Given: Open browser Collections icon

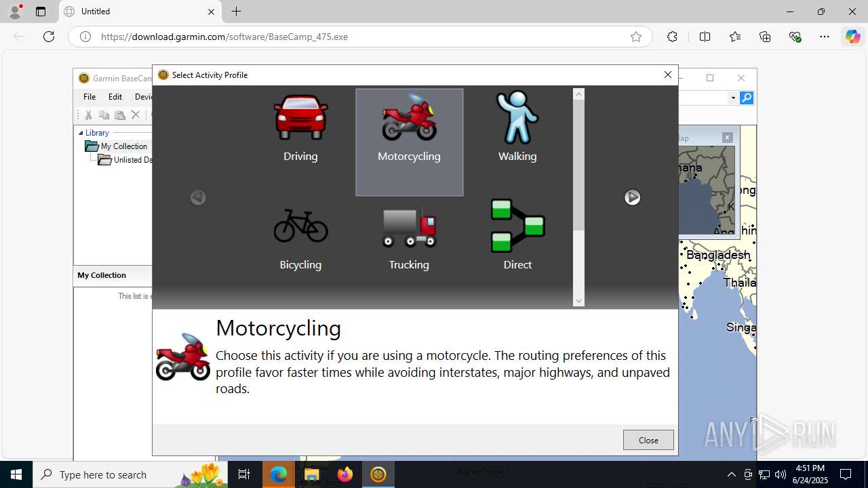Looking at the screenshot, I should click(765, 37).
